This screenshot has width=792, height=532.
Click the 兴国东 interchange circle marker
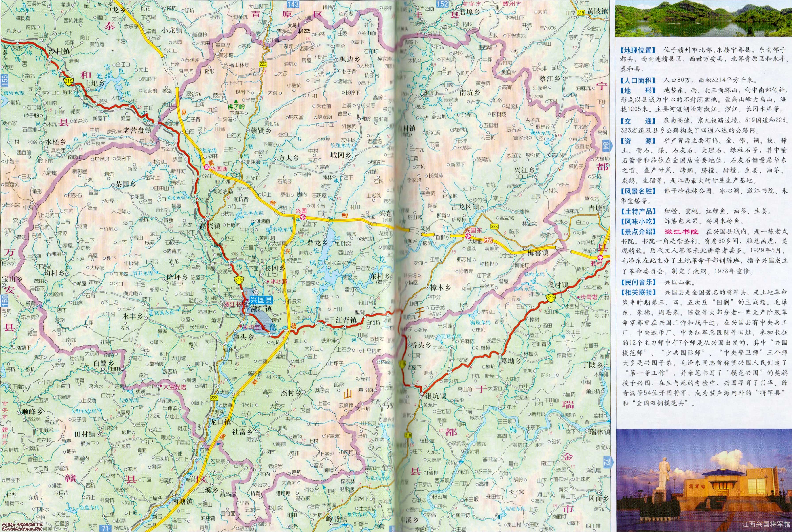tap(468, 236)
